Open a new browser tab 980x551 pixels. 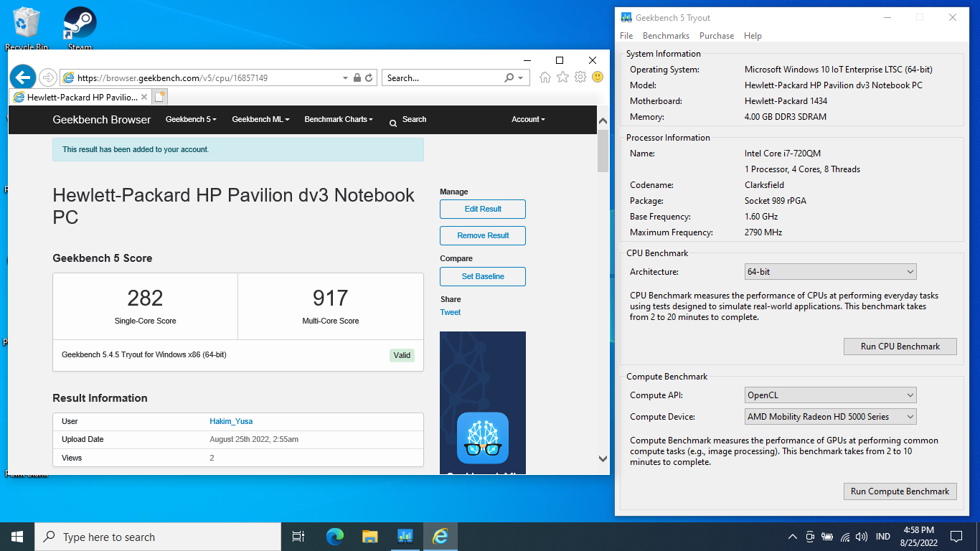160,97
